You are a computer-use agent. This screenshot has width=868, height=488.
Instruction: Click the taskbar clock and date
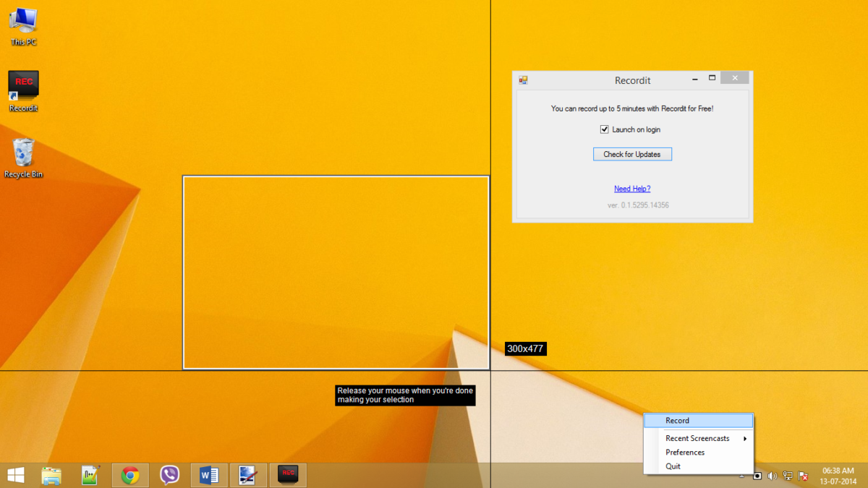tap(837, 475)
